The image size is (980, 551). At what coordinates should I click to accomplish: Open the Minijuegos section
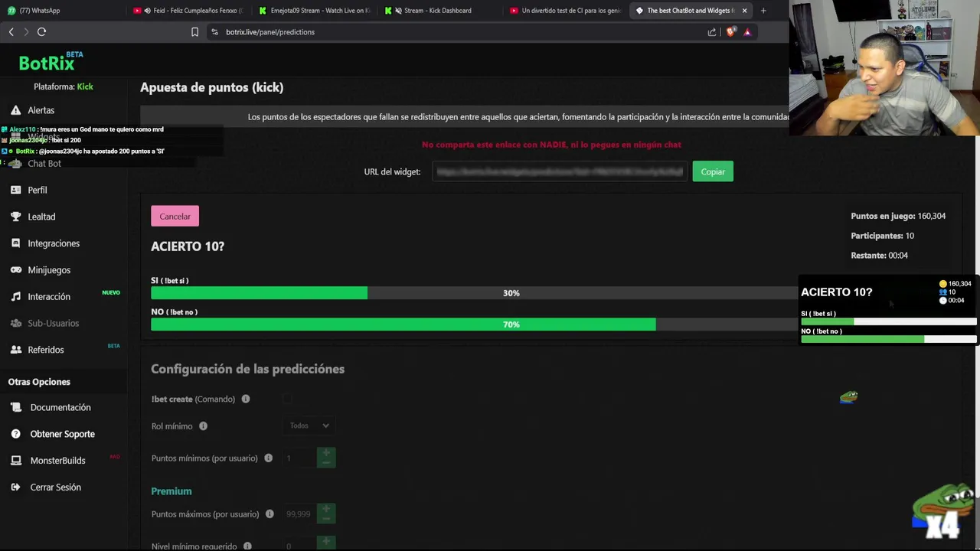tap(49, 270)
